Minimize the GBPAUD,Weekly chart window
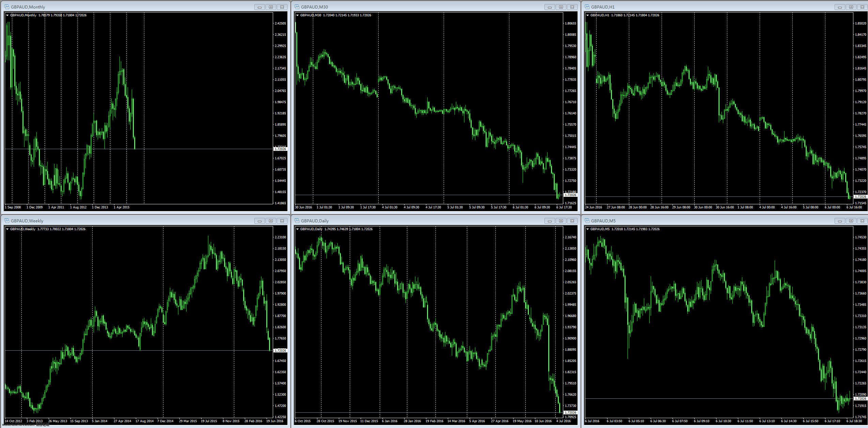Image resolution: width=868 pixels, height=428 pixels. pyautogui.click(x=259, y=221)
